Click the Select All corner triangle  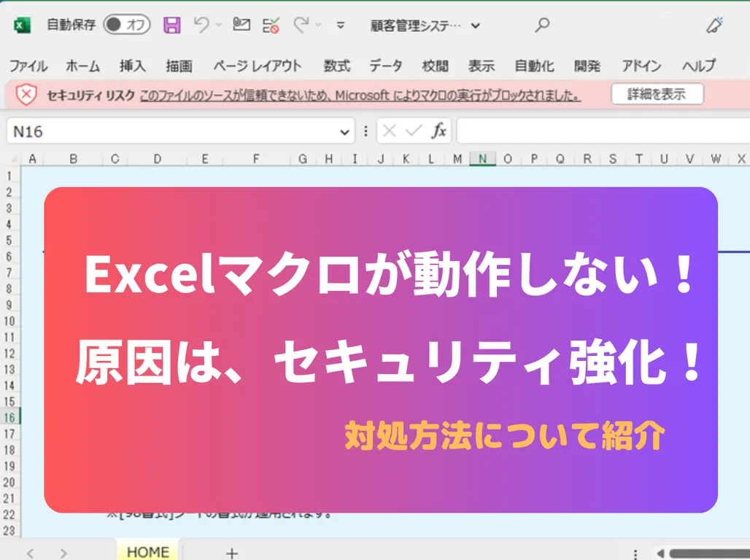tap(15, 159)
